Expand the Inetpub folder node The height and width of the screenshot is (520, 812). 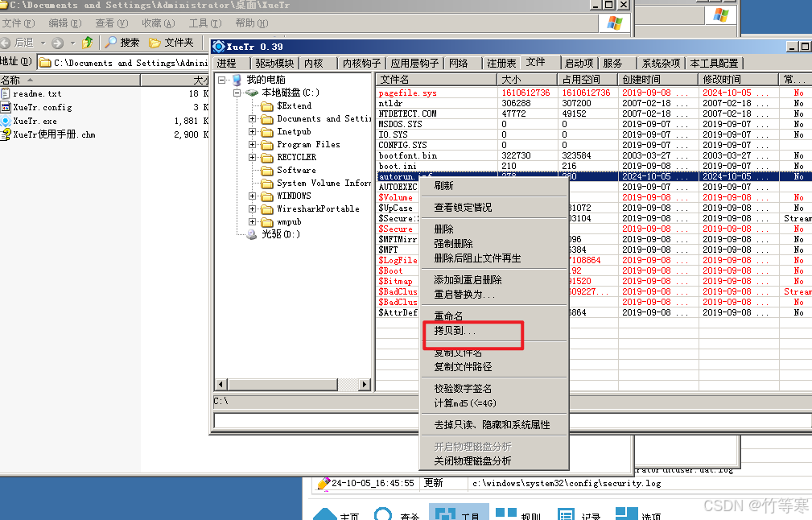(253, 132)
